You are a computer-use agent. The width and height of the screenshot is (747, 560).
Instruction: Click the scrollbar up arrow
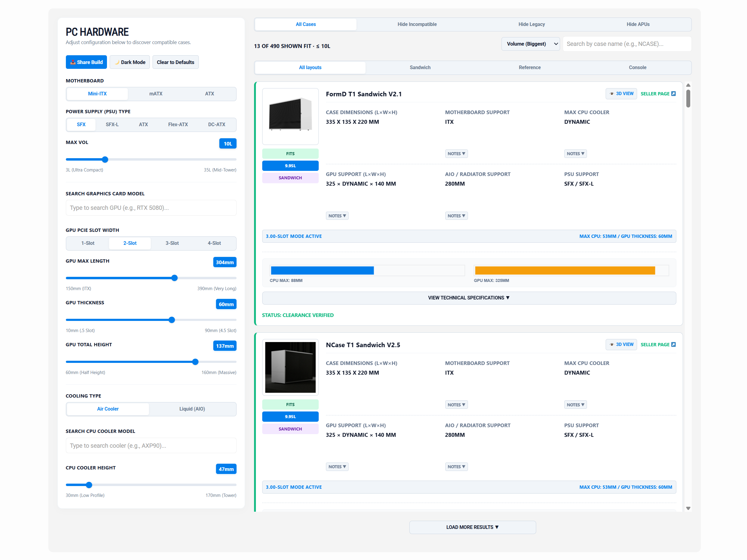point(688,85)
